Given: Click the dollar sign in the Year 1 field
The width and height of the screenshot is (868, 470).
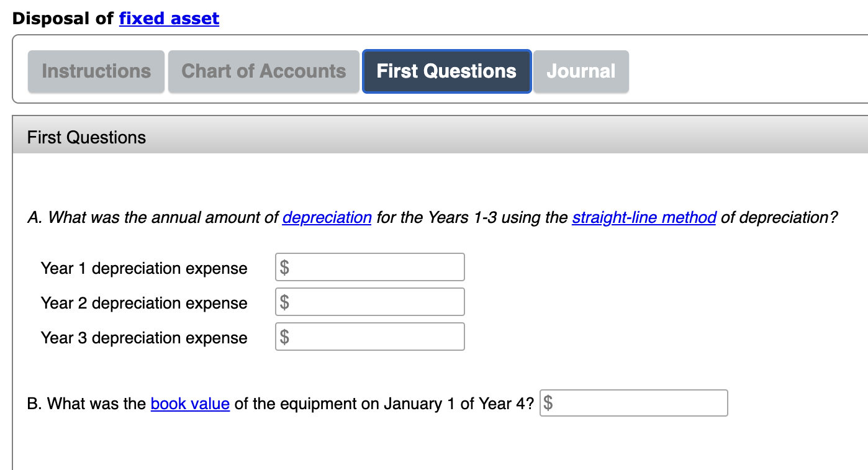Looking at the screenshot, I should coord(285,266).
